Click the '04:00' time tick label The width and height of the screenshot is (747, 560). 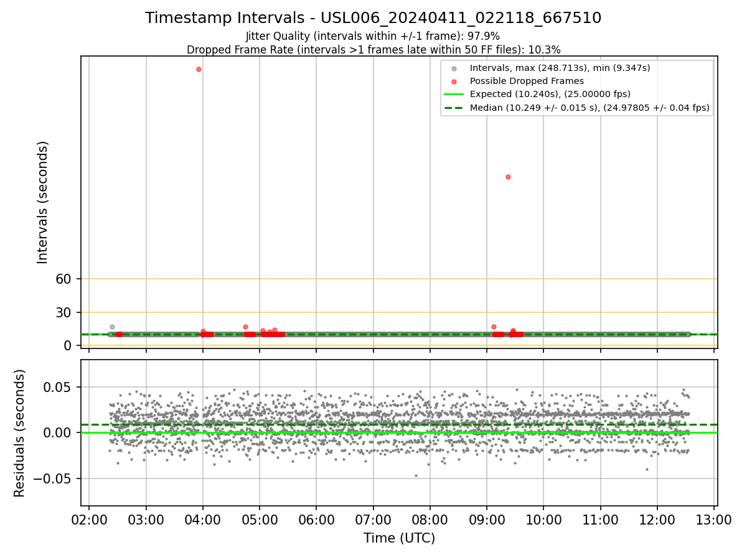(203, 520)
